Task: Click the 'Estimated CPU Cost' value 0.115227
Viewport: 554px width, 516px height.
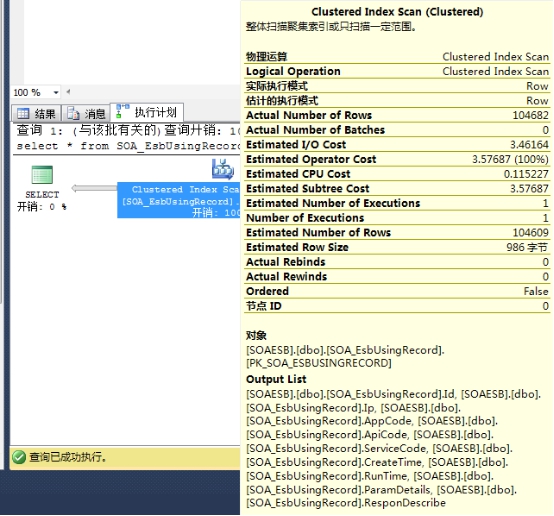Action: tap(526, 174)
